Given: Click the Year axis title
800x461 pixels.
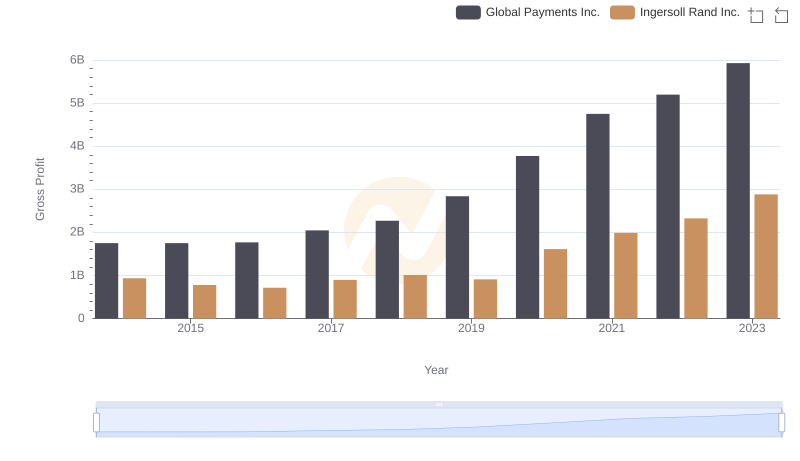Looking at the screenshot, I should pos(436,370).
